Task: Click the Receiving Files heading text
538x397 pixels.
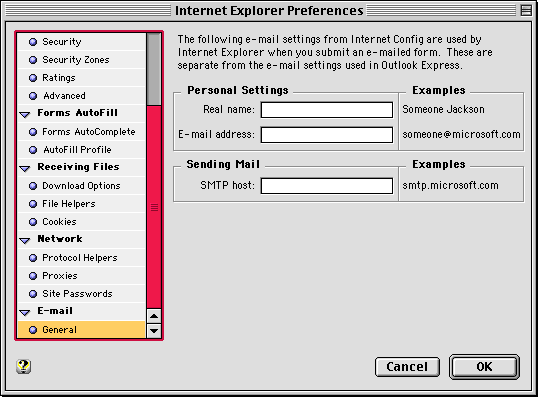Action: [x=78, y=167]
